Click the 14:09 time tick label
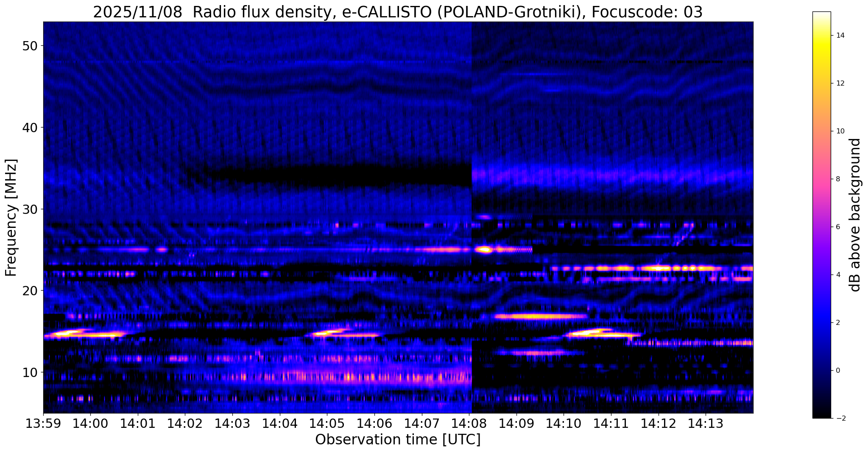The width and height of the screenshot is (868, 452). tap(516, 424)
